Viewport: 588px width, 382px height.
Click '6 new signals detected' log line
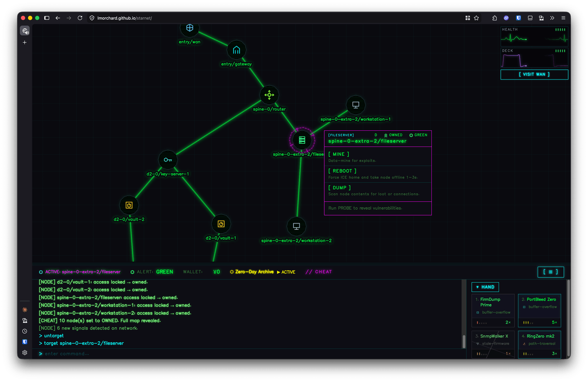[88, 328]
